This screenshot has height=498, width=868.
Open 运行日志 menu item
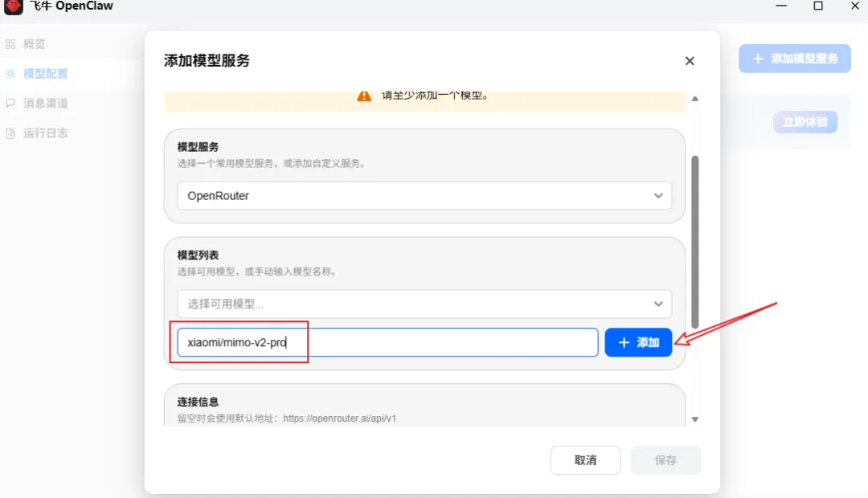[x=45, y=133]
